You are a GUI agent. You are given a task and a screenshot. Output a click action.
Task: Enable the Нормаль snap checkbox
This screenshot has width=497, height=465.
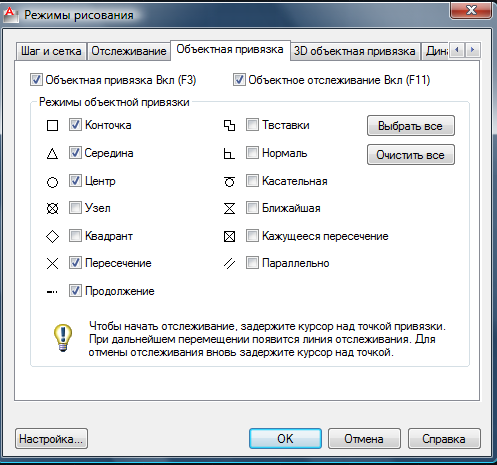pyautogui.click(x=252, y=153)
